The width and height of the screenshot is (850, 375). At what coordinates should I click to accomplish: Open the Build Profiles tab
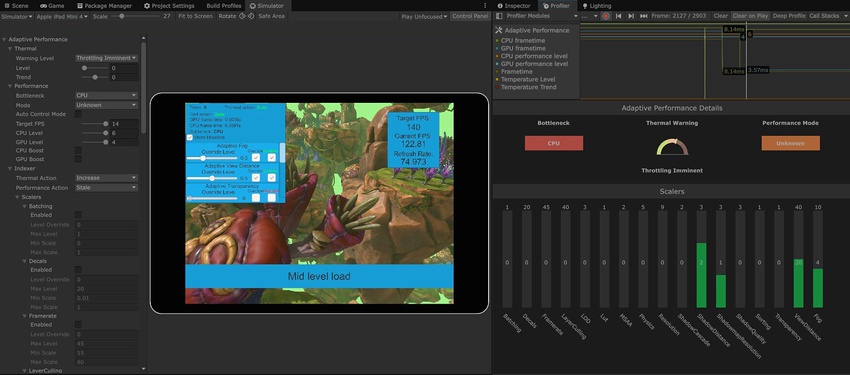[223, 5]
